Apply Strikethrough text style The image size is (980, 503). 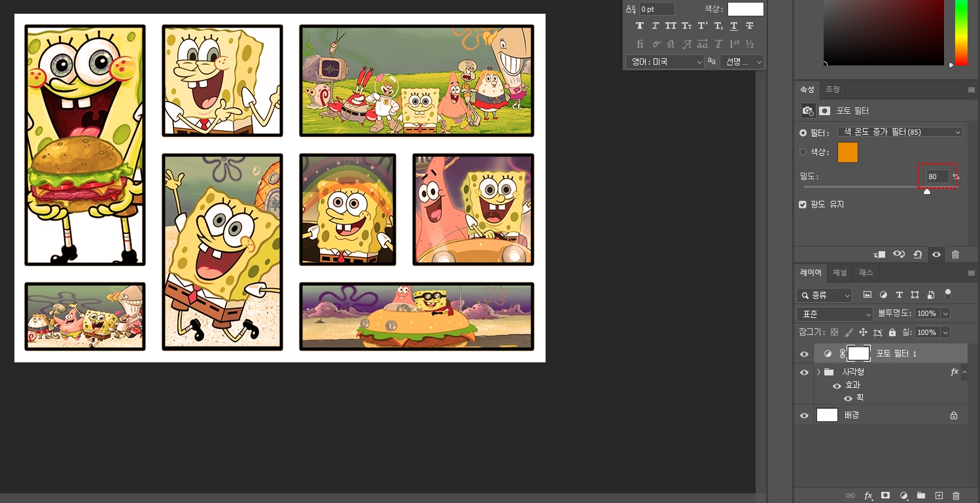(x=750, y=26)
